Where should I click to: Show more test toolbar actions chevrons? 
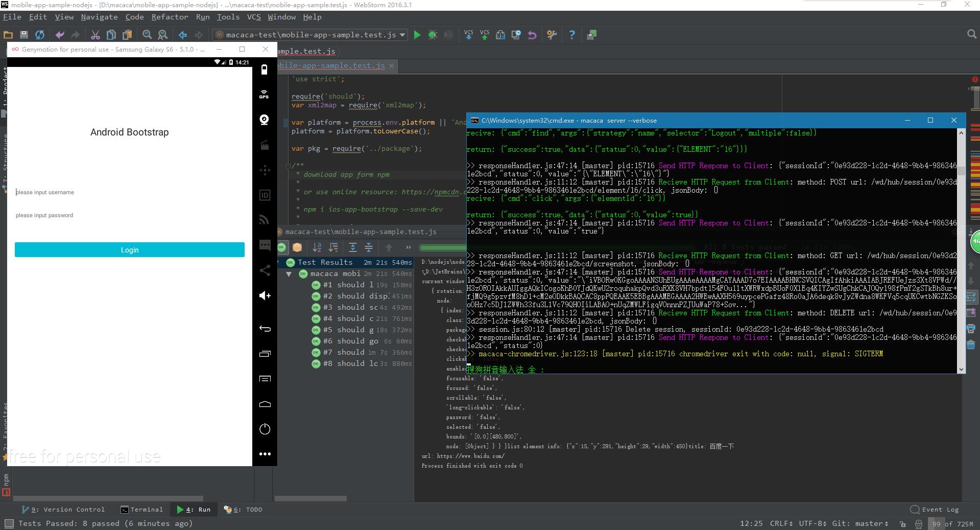408,247
